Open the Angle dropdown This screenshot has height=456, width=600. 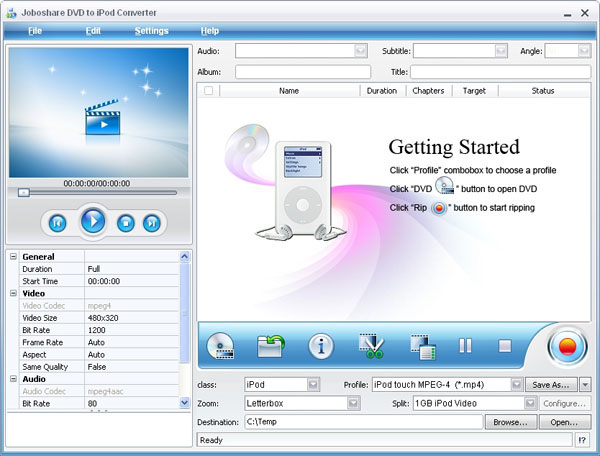584,50
